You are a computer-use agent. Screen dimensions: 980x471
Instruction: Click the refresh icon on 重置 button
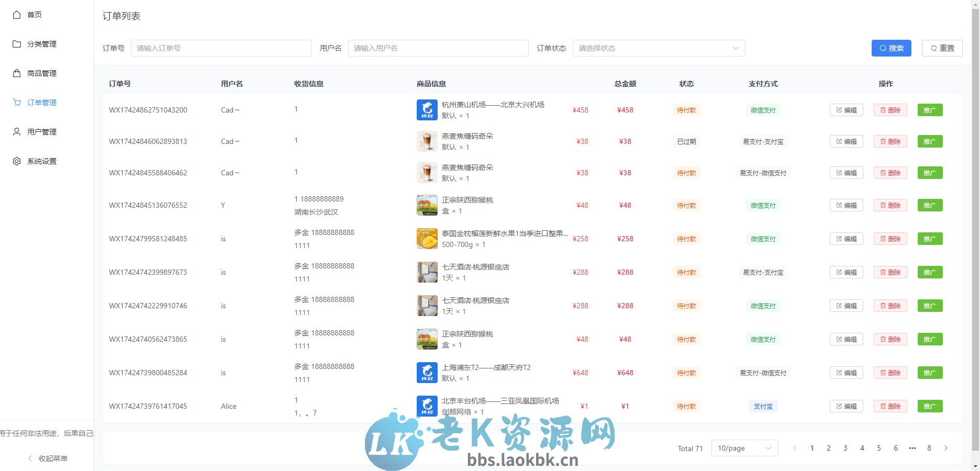click(x=933, y=48)
